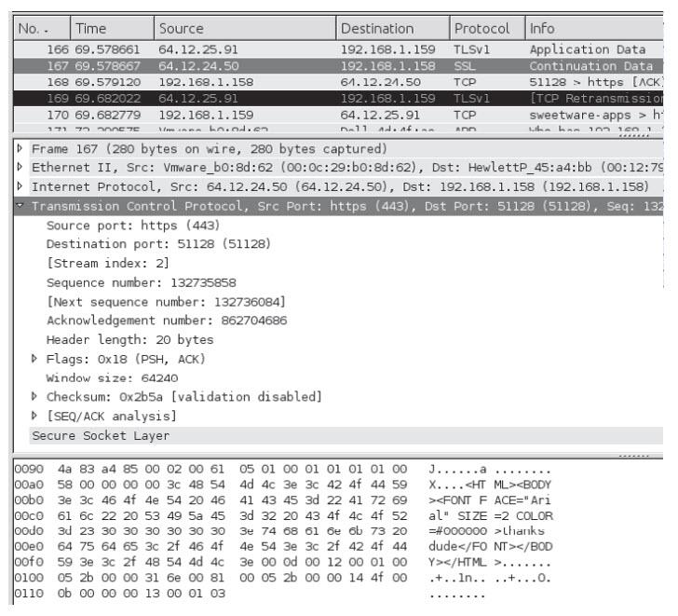Screen dimensions: 678x616
Task: Select the Secure Socket Layer row
Action: (x=346, y=435)
